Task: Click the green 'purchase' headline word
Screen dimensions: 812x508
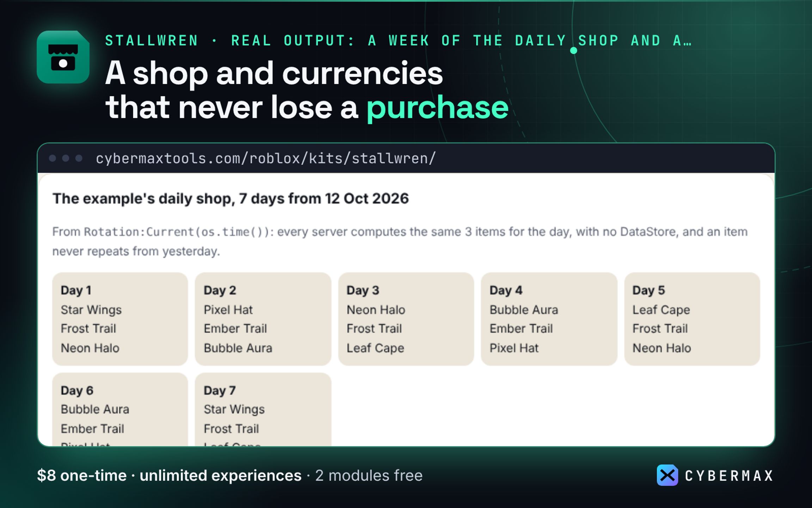Action: [x=437, y=109]
